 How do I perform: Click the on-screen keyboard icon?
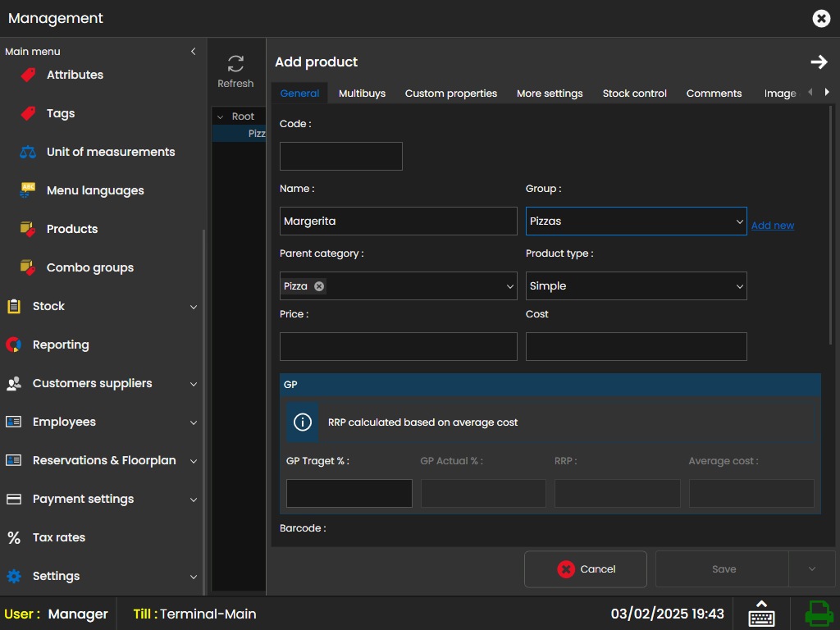click(x=761, y=614)
